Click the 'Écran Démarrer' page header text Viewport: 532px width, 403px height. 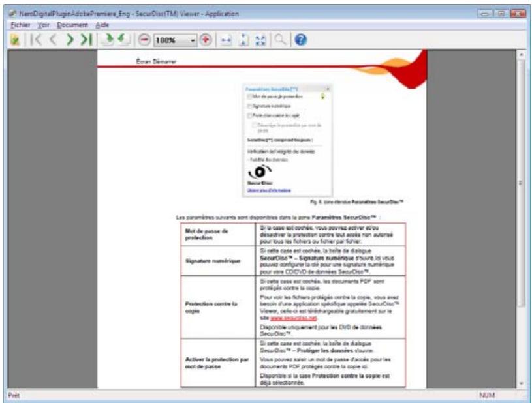pos(156,61)
